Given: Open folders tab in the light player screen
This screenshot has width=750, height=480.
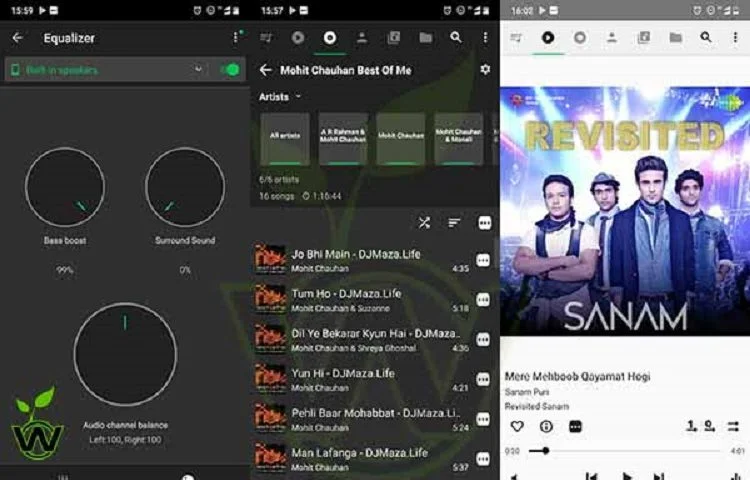Looking at the screenshot, I should [675, 38].
